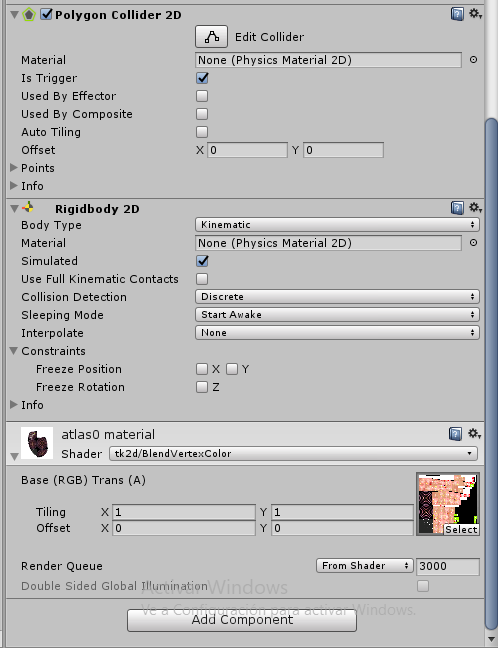Open the Body Type Kinematic dropdown
498x648 pixels.
pyautogui.click(x=337, y=225)
